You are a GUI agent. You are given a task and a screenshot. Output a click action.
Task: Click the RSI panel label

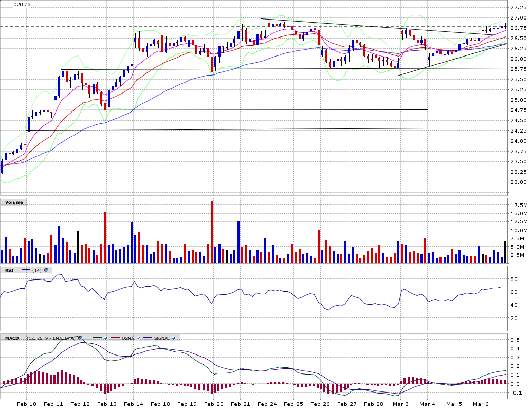click(9, 270)
